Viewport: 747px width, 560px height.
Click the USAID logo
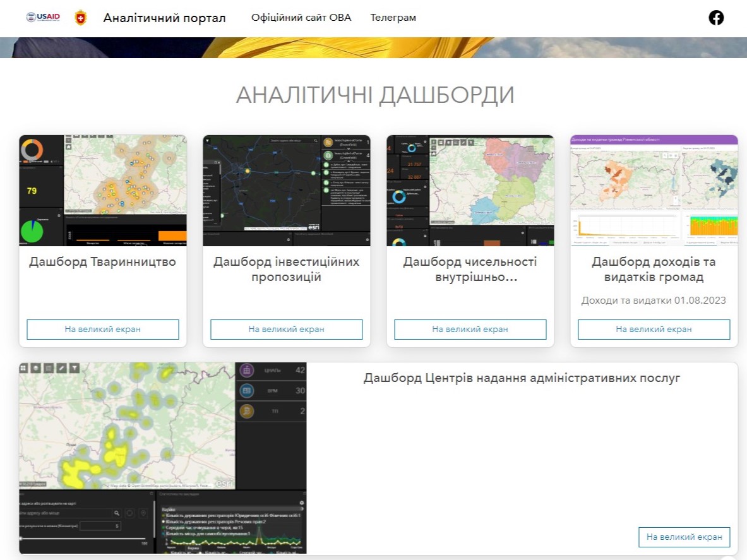[43, 18]
